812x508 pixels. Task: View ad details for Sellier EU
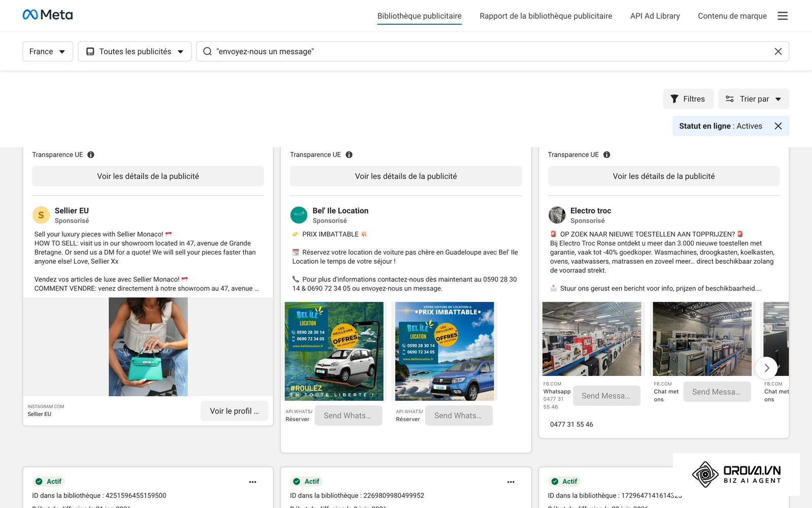tap(148, 176)
